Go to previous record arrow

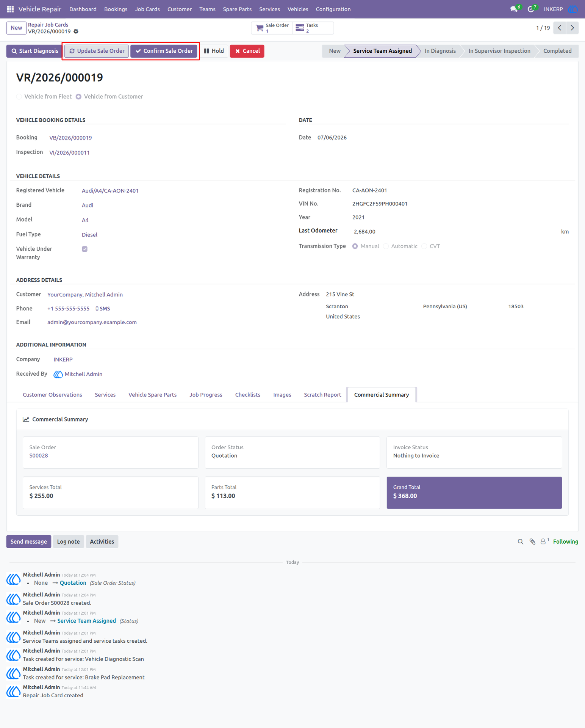[559, 28]
